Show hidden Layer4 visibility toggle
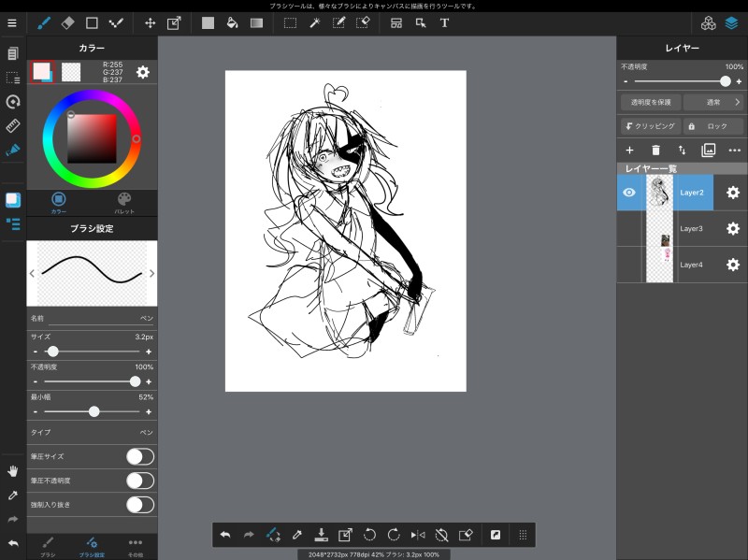Screen dimensions: 748x560 coord(629,265)
